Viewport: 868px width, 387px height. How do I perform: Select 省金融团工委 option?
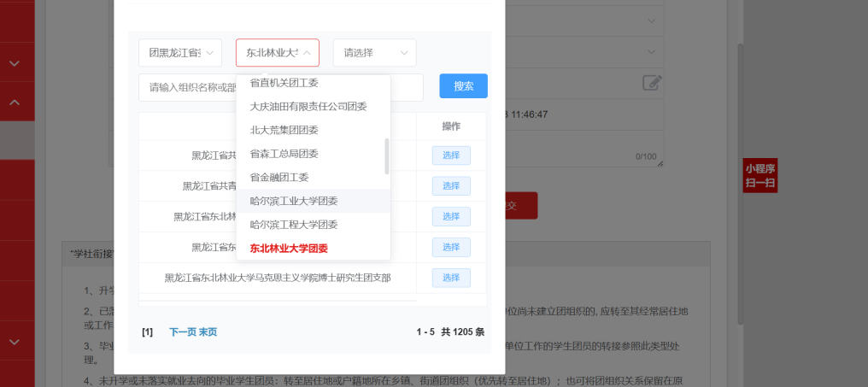pyautogui.click(x=279, y=177)
